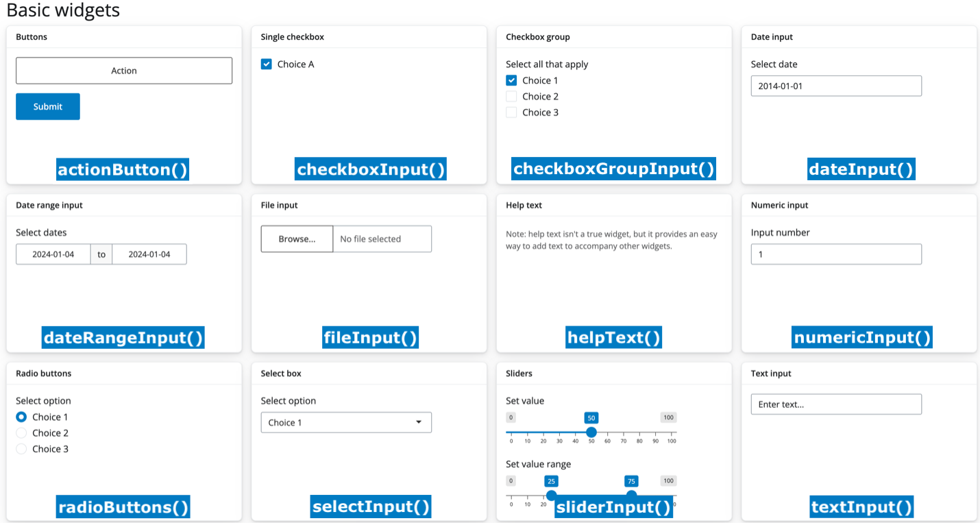Click the Input number field
The image size is (980, 525).
coord(835,254)
